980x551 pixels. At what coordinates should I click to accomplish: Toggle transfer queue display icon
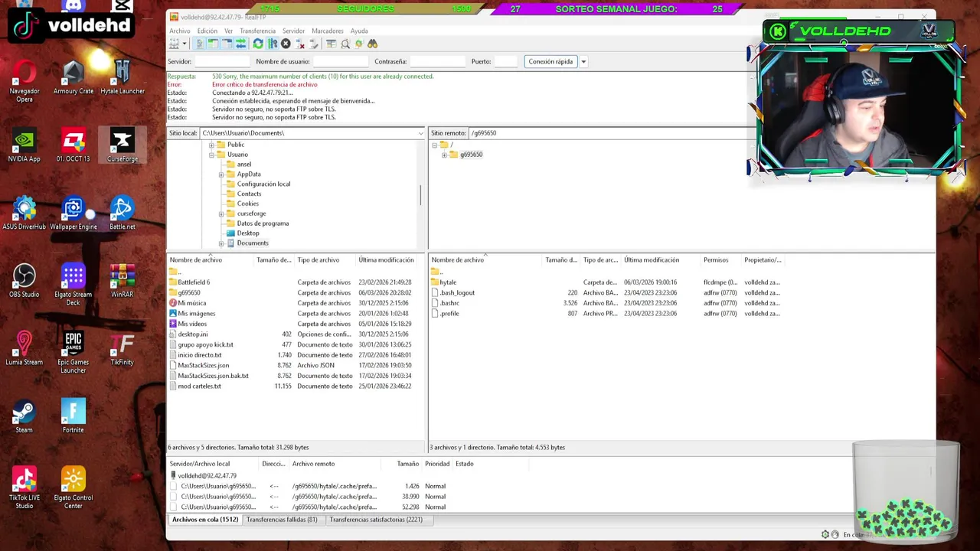click(x=240, y=44)
